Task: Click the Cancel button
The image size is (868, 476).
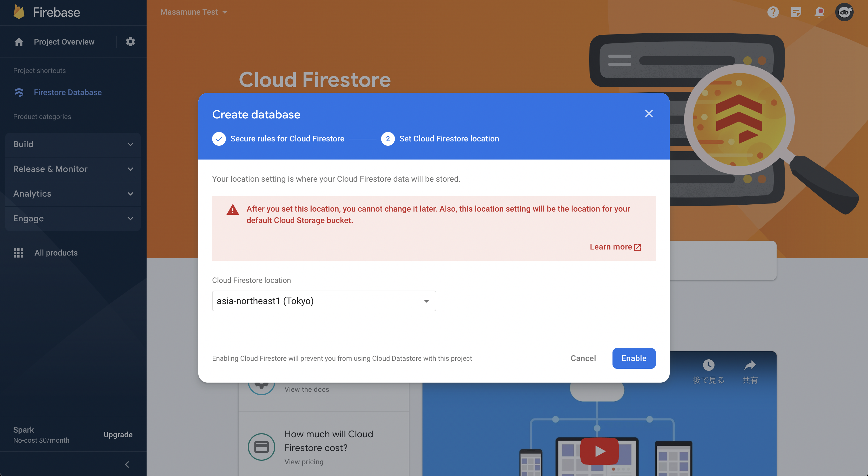Action: [583, 358]
